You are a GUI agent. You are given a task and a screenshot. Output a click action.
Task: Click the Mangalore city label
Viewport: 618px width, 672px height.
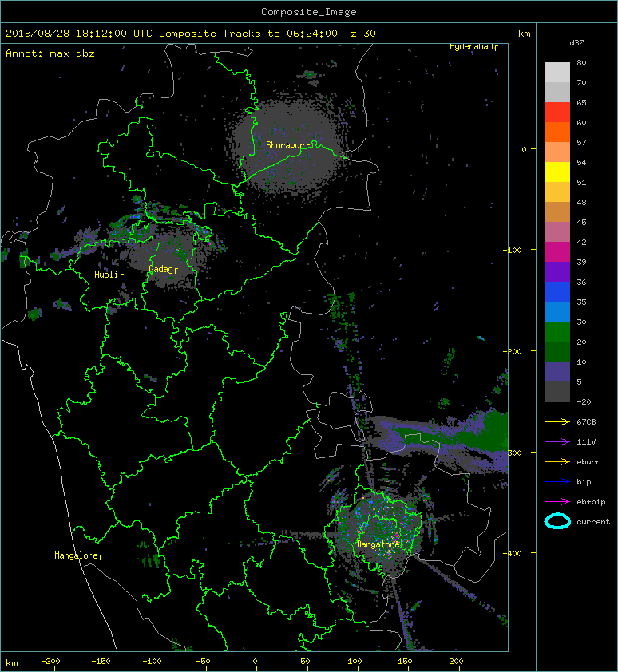78,555
